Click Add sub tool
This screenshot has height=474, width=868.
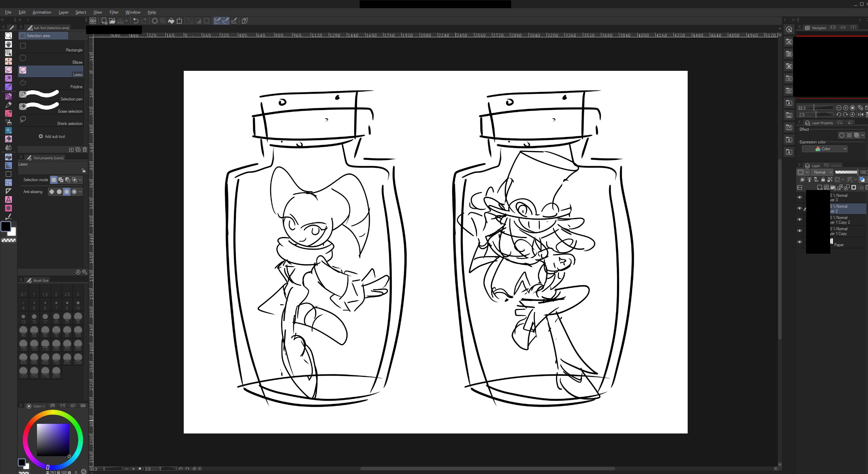tap(52, 137)
